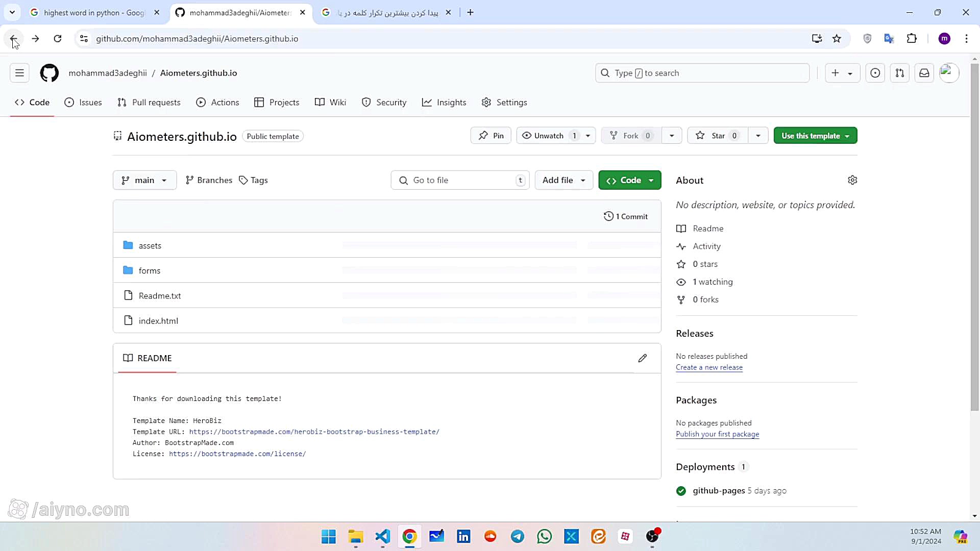
Task: Open the Insights tab
Action: pyautogui.click(x=444, y=103)
